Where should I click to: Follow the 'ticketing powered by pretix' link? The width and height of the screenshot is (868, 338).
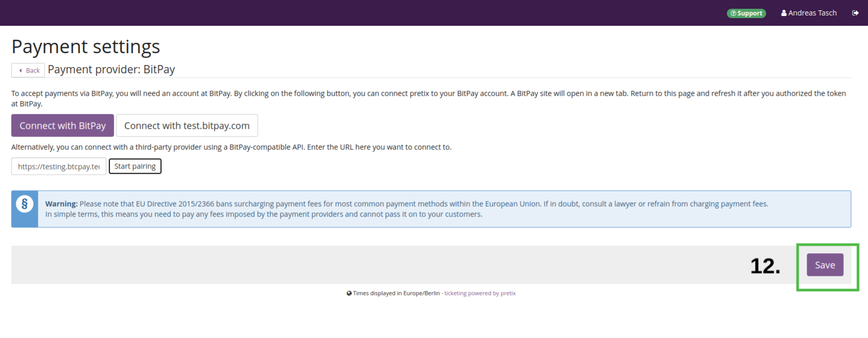tap(480, 293)
